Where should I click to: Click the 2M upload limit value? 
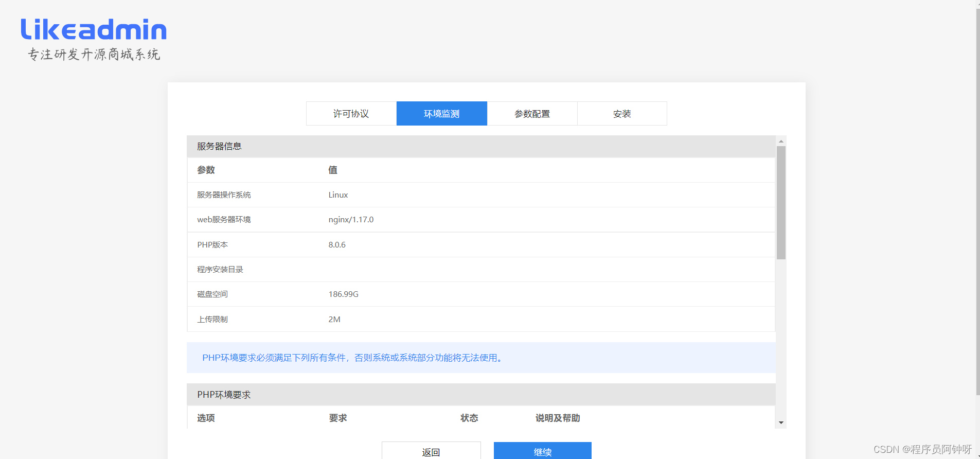coord(334,319)
